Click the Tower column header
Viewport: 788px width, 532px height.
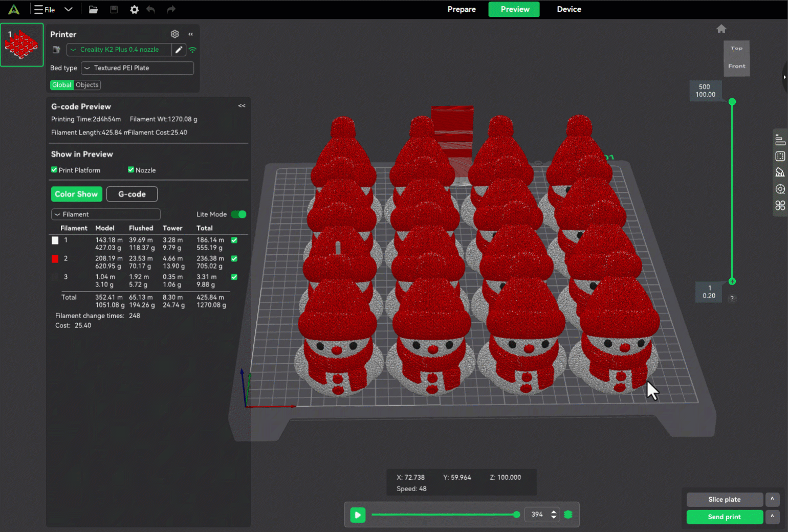coord(172,228)
